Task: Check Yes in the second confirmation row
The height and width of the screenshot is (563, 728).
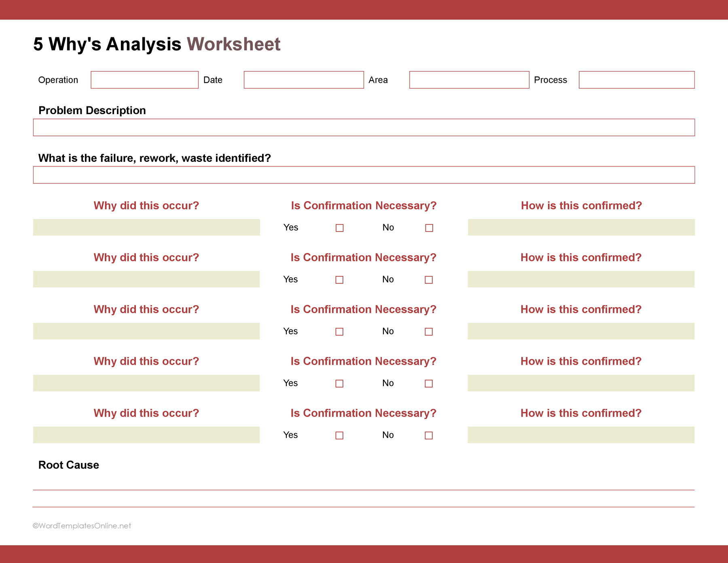Action: point(339,280)
